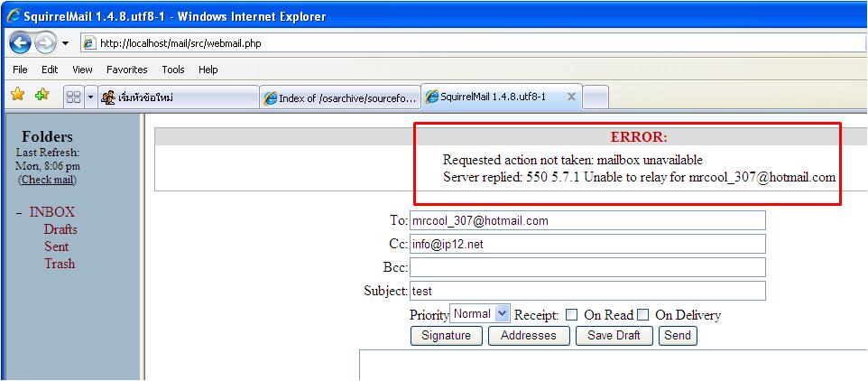
Task: Click the page icon in address bar
Action: click(89, 43)
